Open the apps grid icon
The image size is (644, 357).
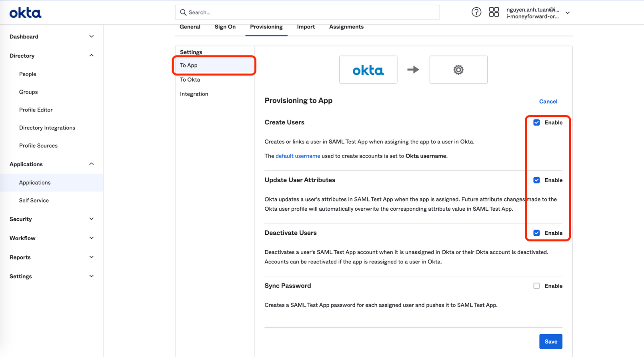tap(494, 12)
